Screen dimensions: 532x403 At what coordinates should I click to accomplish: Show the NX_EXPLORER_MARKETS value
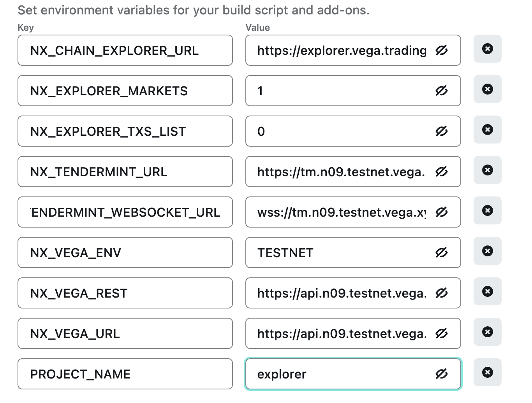tap(442, 91)
